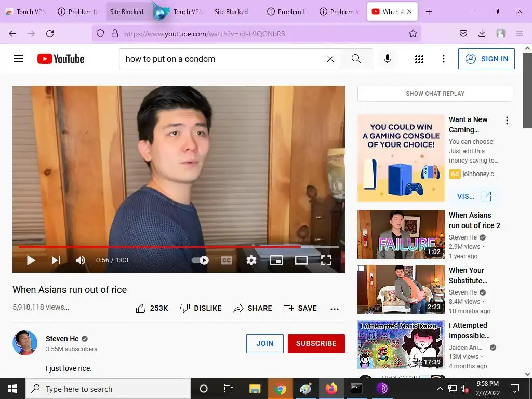Switch to the last Problem loading tab
Viewport: 532px width, 399px height.
point(340,11)
